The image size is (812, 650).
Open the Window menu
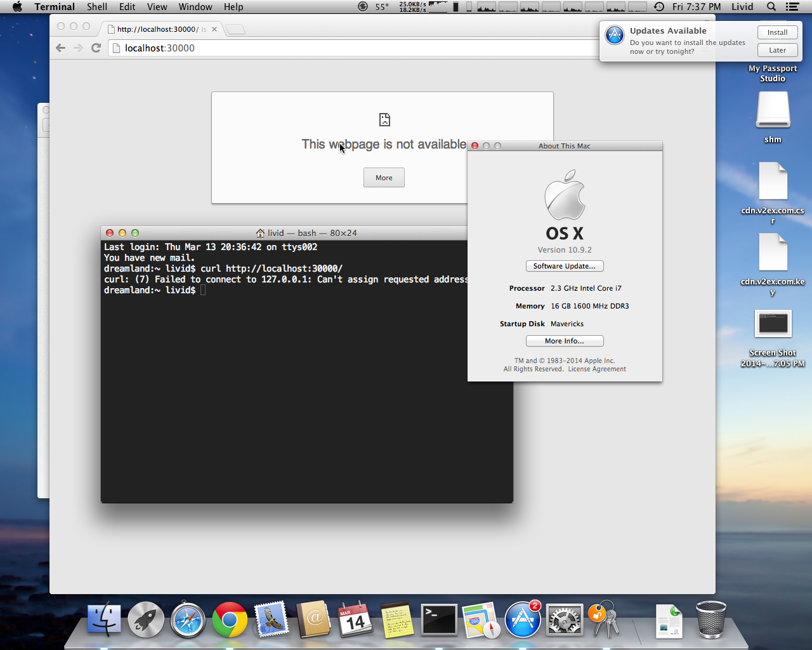point(195,6)
